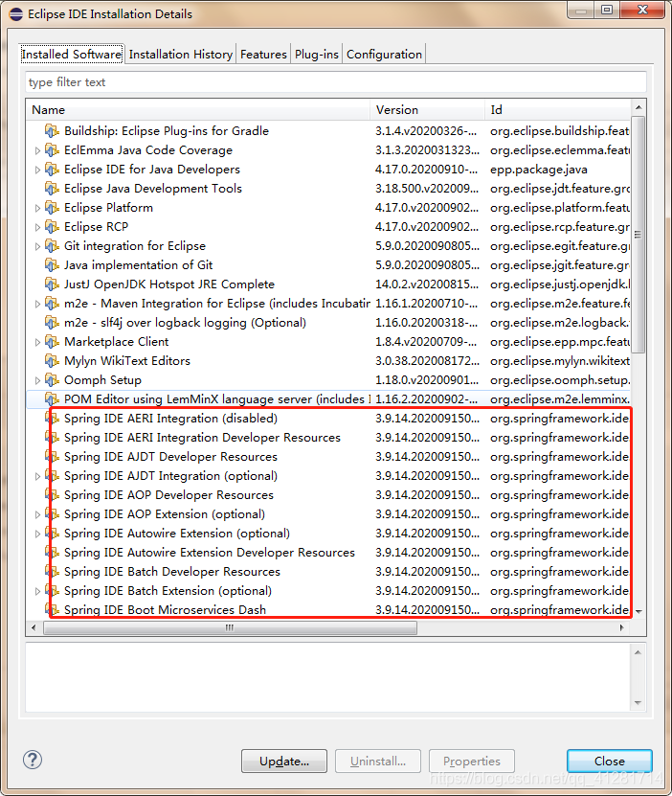Expand the Eclipse Platform node
672x796 pixels.
pyautogui.click(x=37, y=208)
